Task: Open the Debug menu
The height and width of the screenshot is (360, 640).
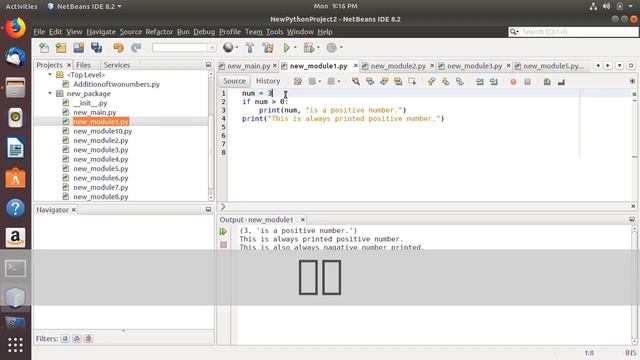Action: coord(204,32)
